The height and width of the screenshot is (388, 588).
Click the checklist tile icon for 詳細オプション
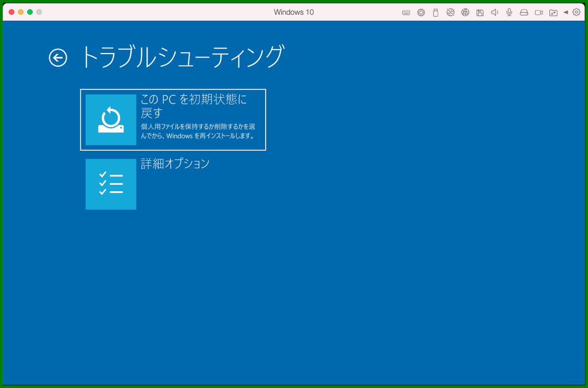pos(111,184)
